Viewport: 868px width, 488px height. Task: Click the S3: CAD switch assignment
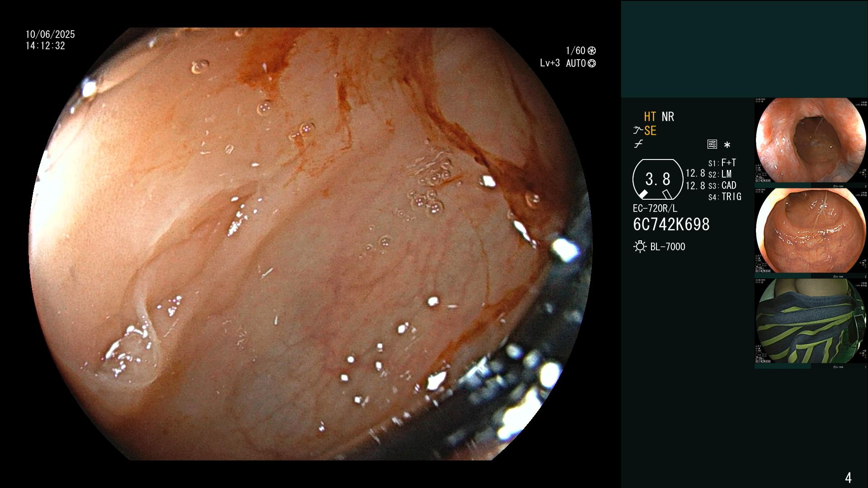(x=722, y=186)
